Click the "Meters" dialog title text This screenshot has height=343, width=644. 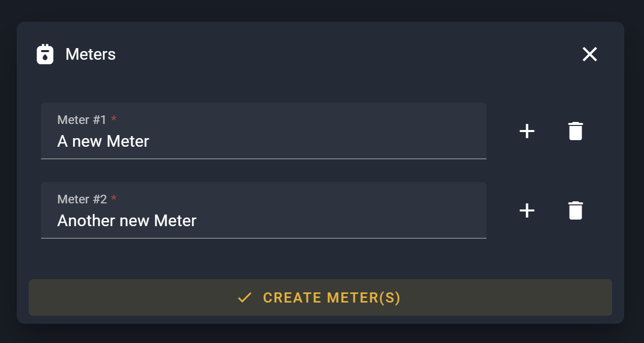tap(91, 54)
